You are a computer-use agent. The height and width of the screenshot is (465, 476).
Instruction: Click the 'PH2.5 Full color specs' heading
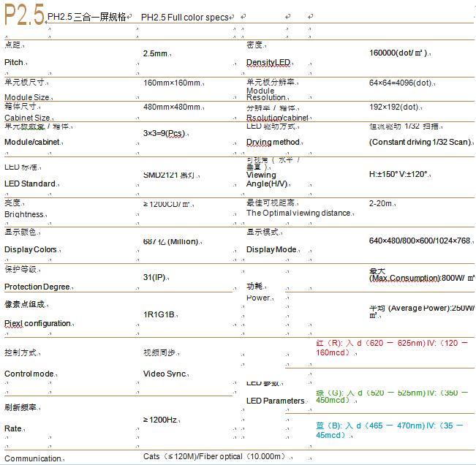pos(185,16)
